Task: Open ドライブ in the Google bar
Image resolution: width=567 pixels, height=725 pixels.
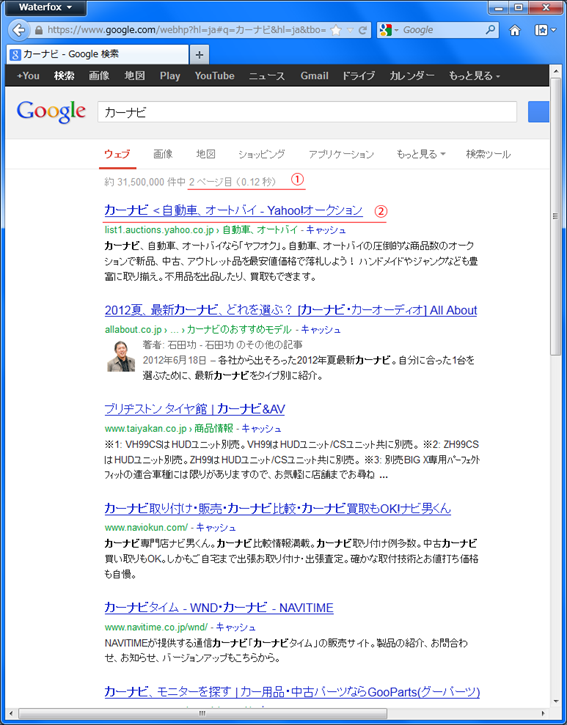Action: point(358,76)
